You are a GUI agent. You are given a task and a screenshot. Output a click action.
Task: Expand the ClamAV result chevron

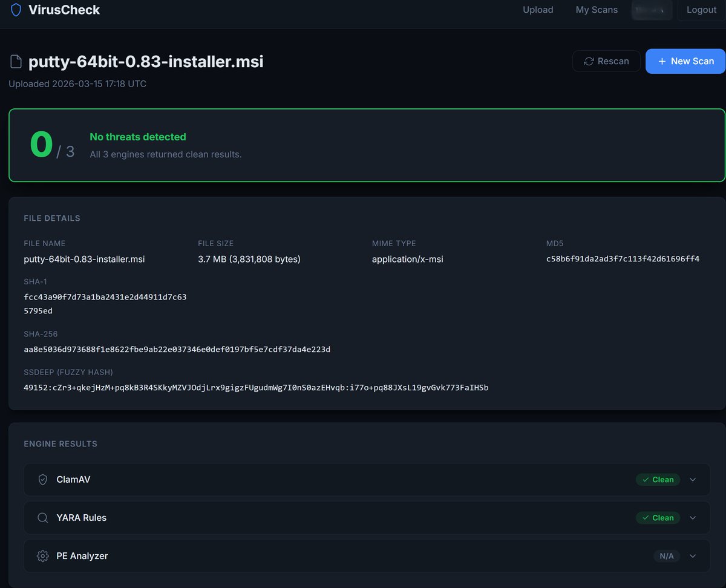pyautogui.click(x=693, y=480)
